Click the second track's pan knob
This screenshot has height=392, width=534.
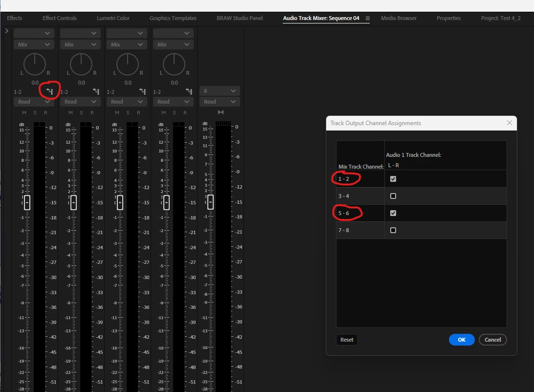pyautogui.click(x=81, y=64)
